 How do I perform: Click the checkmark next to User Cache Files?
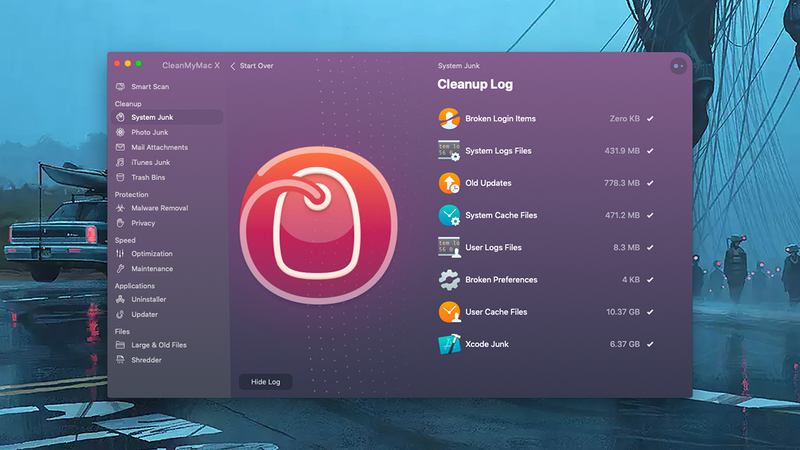pos(650,312)
